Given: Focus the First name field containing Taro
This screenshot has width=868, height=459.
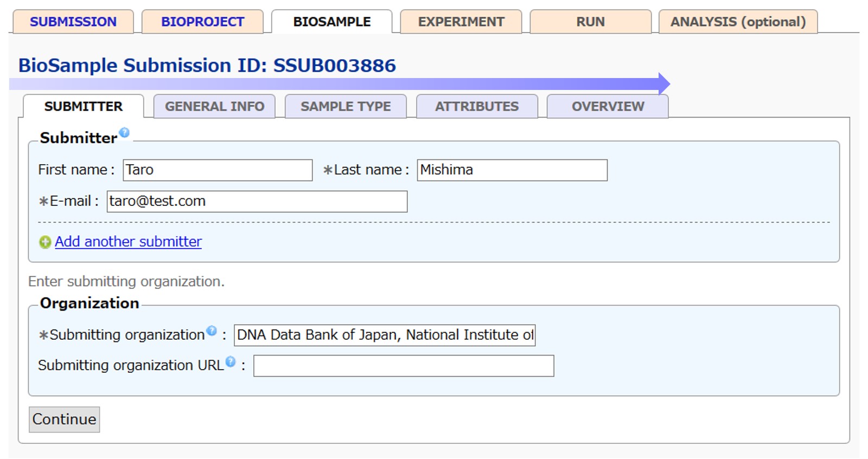Looking at the screenshot, I should click(x=218, y=170).
